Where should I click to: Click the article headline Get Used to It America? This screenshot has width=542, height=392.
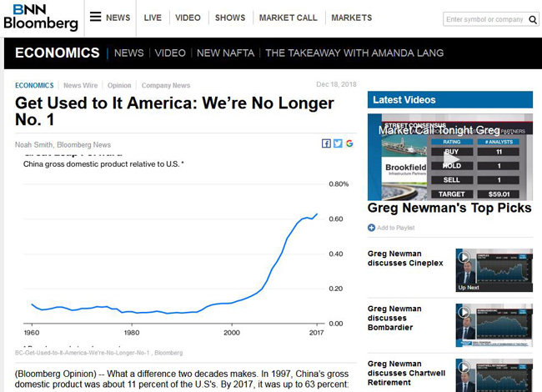pos(174,111)
